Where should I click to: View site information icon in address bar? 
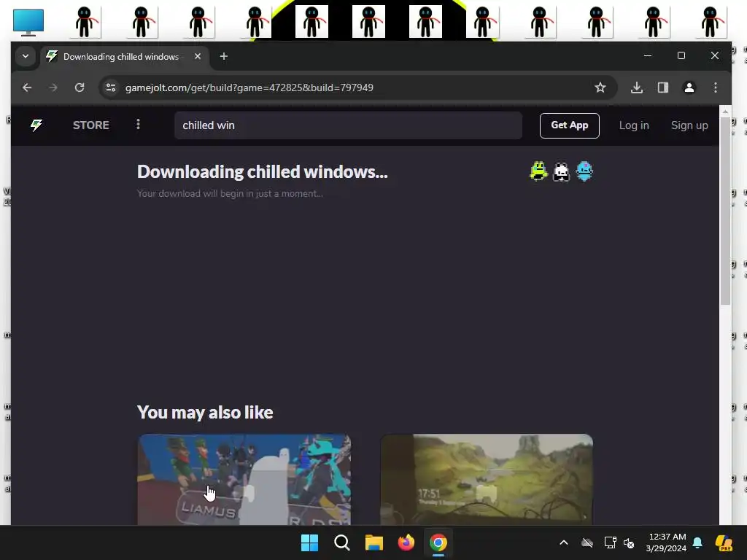[x=111, y=87]
